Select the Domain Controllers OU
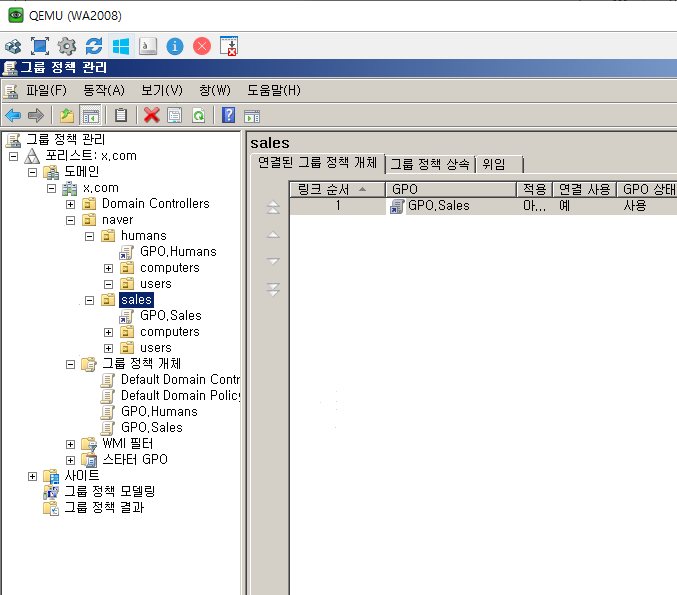 click(155, 204)
